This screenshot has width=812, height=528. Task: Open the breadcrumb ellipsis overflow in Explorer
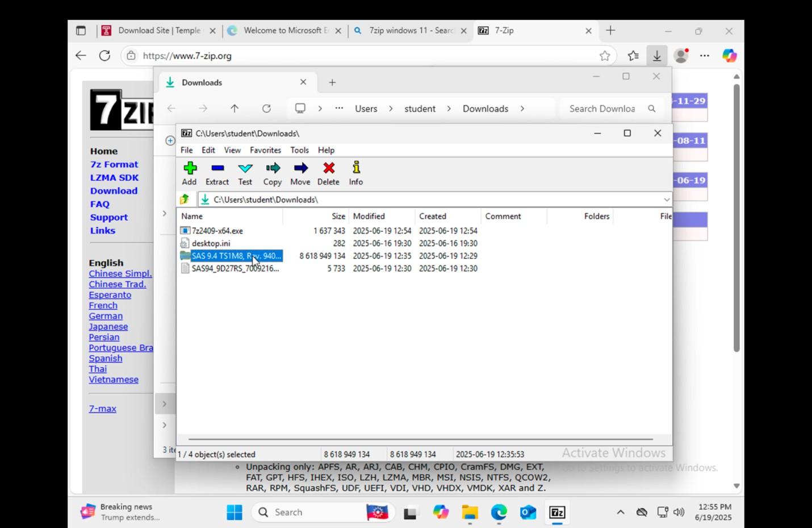click(x=339, y=108)
